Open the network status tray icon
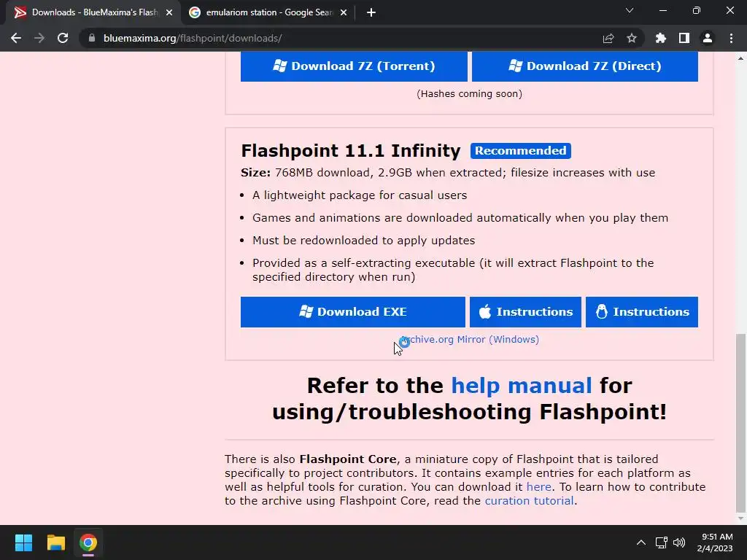This screenshot has height=560, width=747. 661,542
